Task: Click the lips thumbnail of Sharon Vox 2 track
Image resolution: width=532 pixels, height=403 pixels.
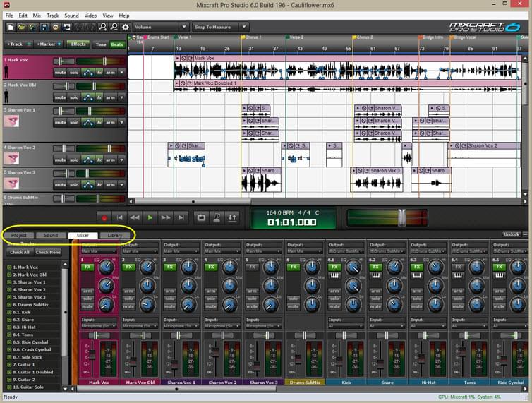Action: tap(11, 158)
